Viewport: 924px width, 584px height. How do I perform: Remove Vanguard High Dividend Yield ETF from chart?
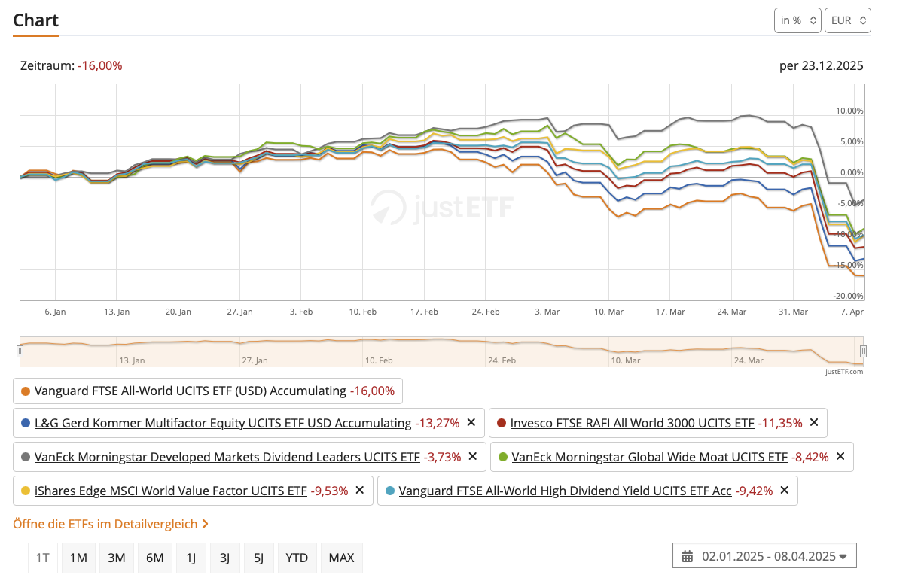[785, 491]
